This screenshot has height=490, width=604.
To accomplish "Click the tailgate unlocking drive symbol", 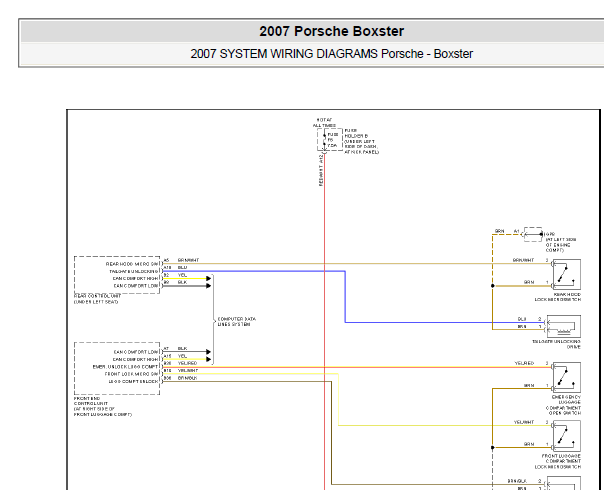I will (x=564, y=326).
